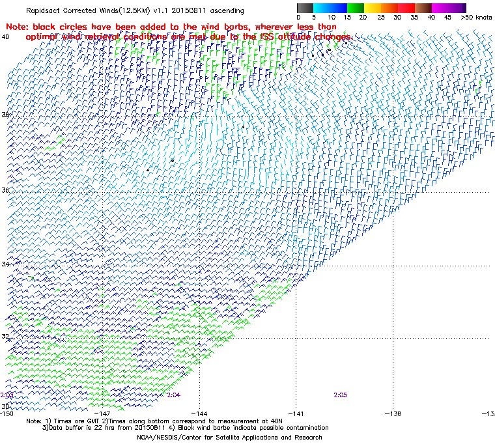Click the longitude label -144
The image size is (495, 448).
click(199, 413)
